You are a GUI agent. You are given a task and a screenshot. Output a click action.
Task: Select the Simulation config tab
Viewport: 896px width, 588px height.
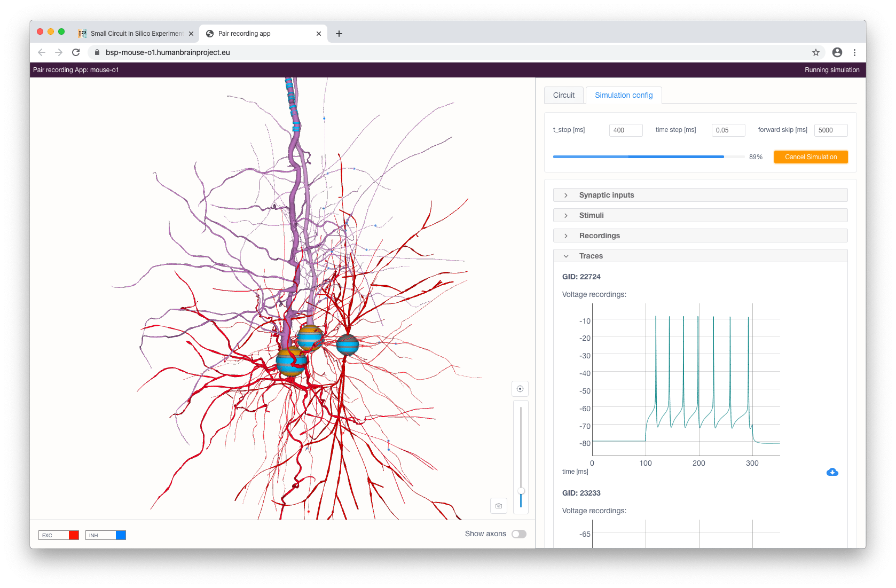[x=624, y=95]
